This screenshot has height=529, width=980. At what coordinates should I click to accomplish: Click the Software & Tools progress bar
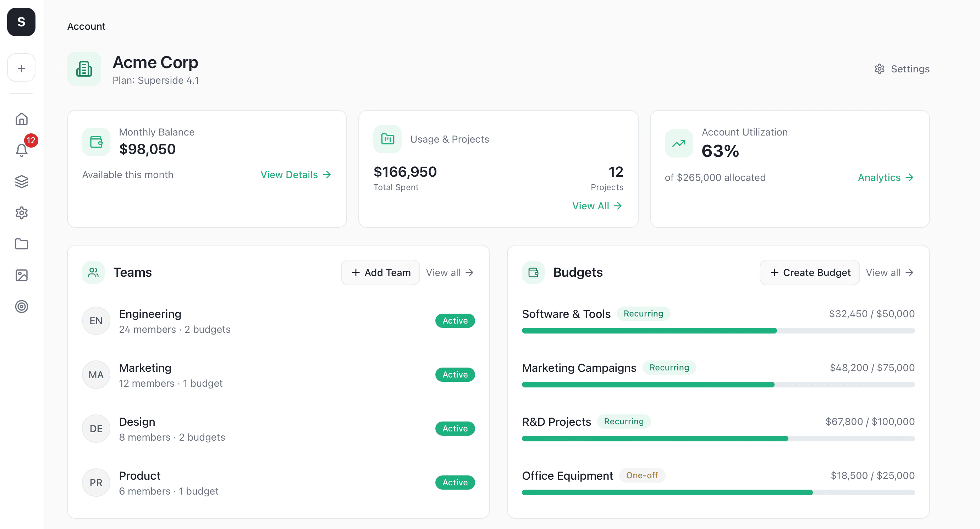tap(718, 330)
